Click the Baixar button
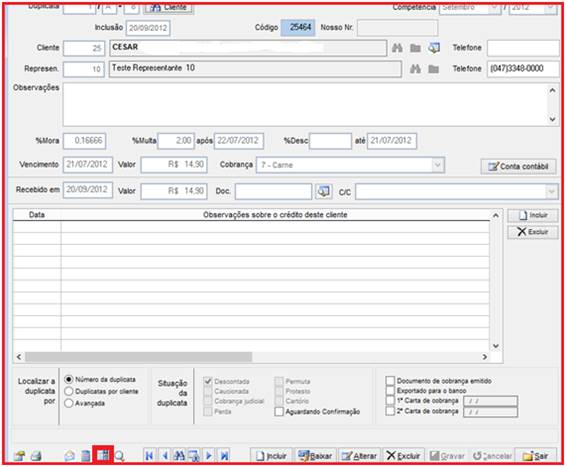 (x=315, y=456)
